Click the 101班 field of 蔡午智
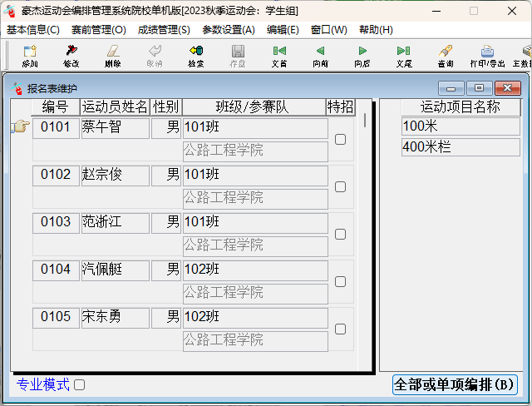This screenshot has width=532, height=406. pos(255,128)
